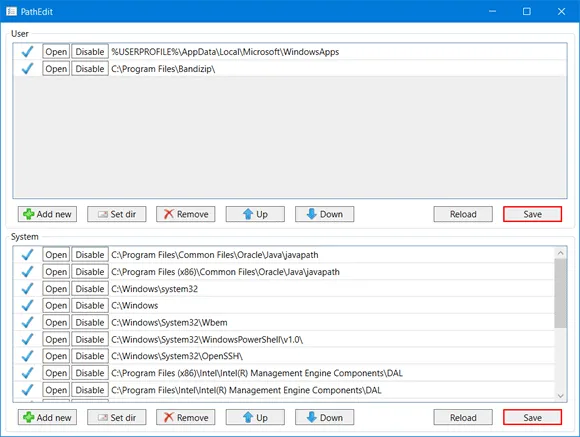The height and width of the screenshot is (437, 580).
Task: Click System list scroll down arrow
Action: pos(560,396)
